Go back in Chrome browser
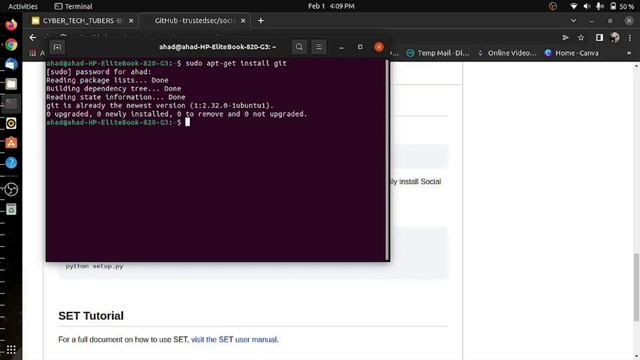The image size is (640, 360). [33, 38]
